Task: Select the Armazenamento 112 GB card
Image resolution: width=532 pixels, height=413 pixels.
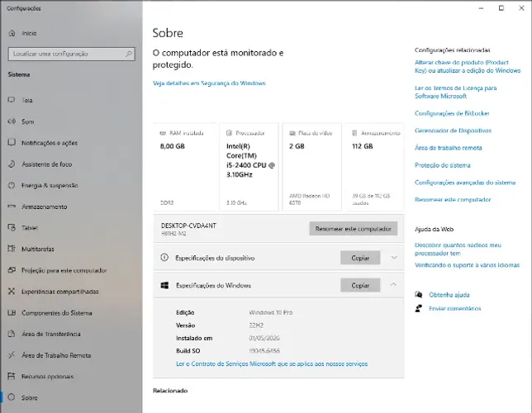Action: coord(375,167)
